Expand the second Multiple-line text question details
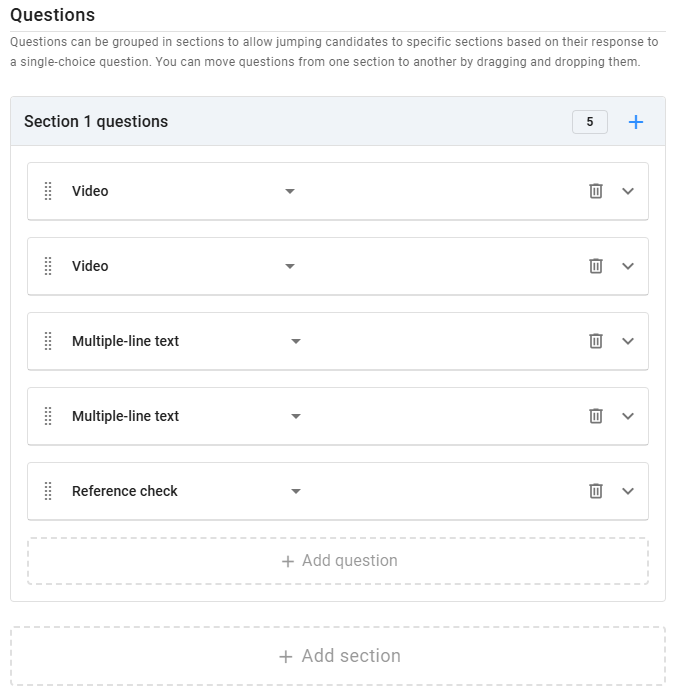Image resolution: width=674 pixels, height=695 pixels. pos(628,416)
